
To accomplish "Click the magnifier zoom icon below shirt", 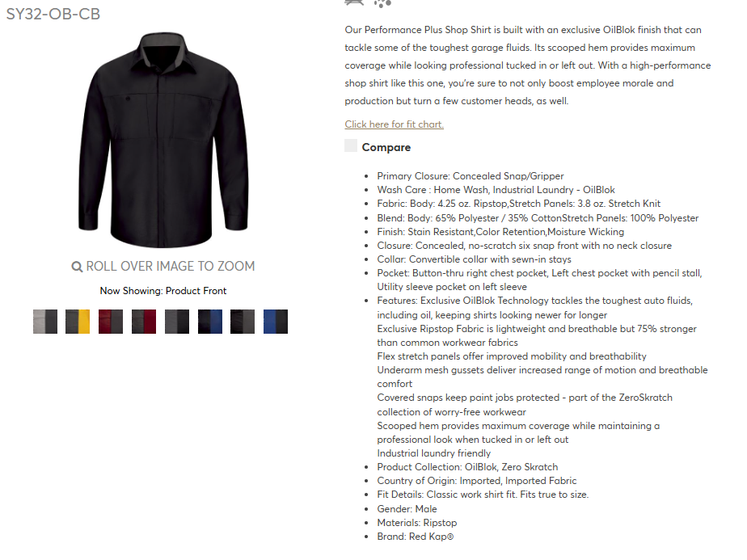I will [77, 267].
